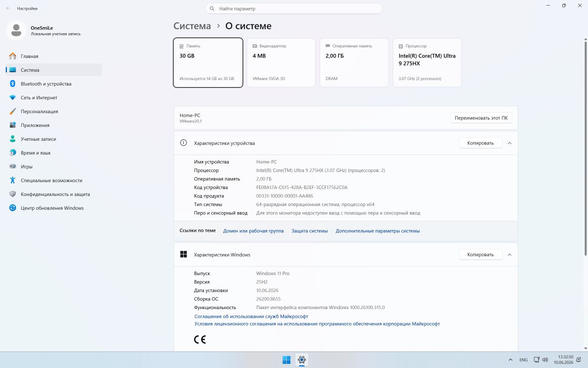Copy the device specifications (Характеристики устройства)

481,143
